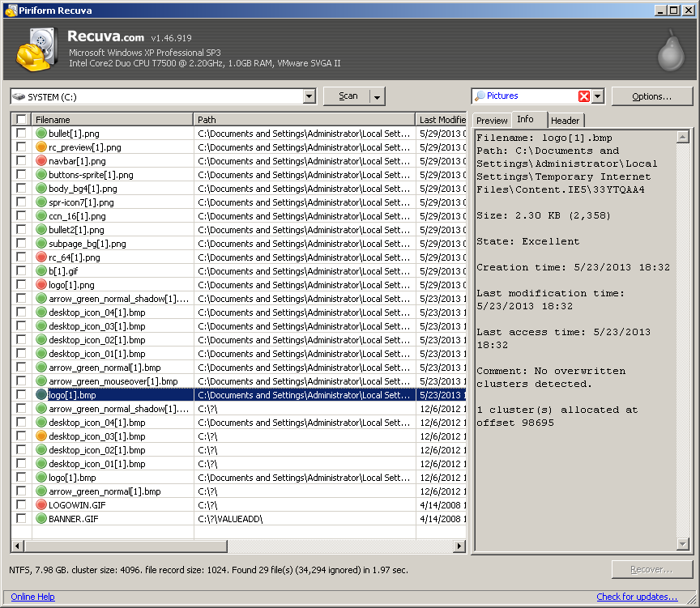The height and width of the screenshot is (608, 700).
Task: Click status icon of selected logo[1].bmp row
Action: pos(41,395)
